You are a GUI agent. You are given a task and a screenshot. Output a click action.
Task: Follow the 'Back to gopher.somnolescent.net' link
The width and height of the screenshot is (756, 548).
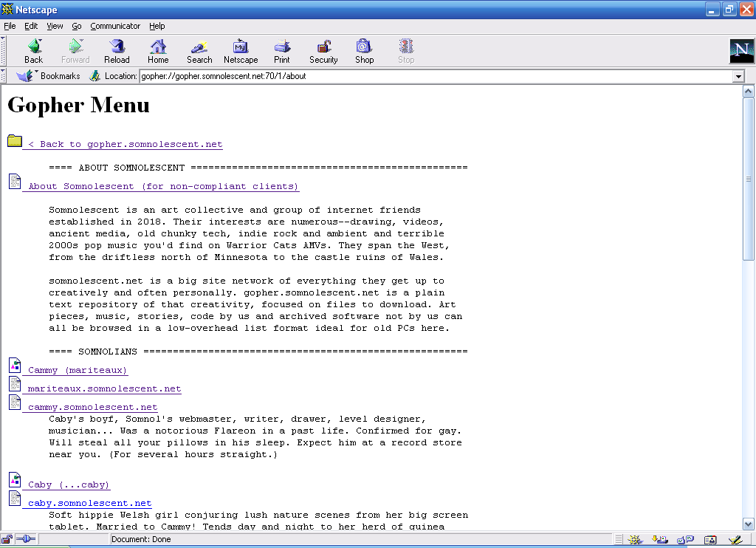tap(126, 144)
